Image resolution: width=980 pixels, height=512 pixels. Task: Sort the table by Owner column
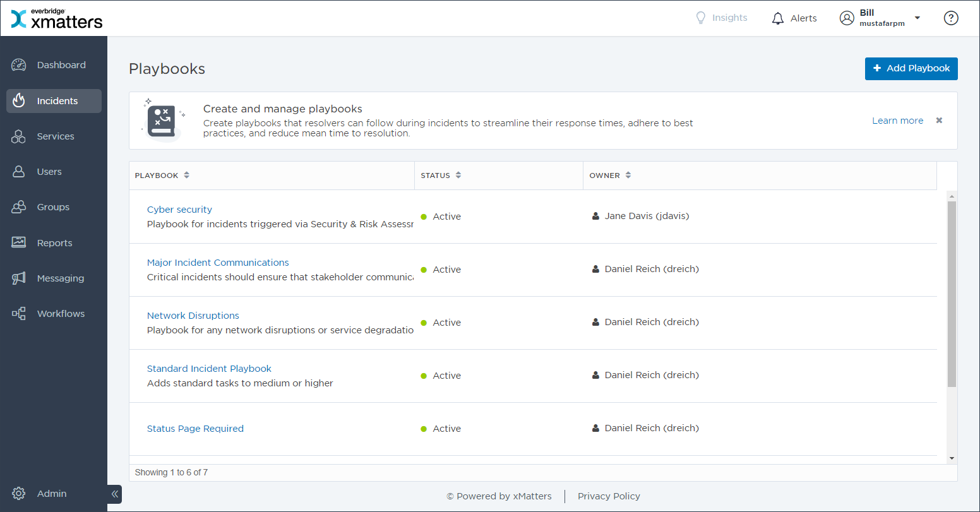tap(628, 176)
